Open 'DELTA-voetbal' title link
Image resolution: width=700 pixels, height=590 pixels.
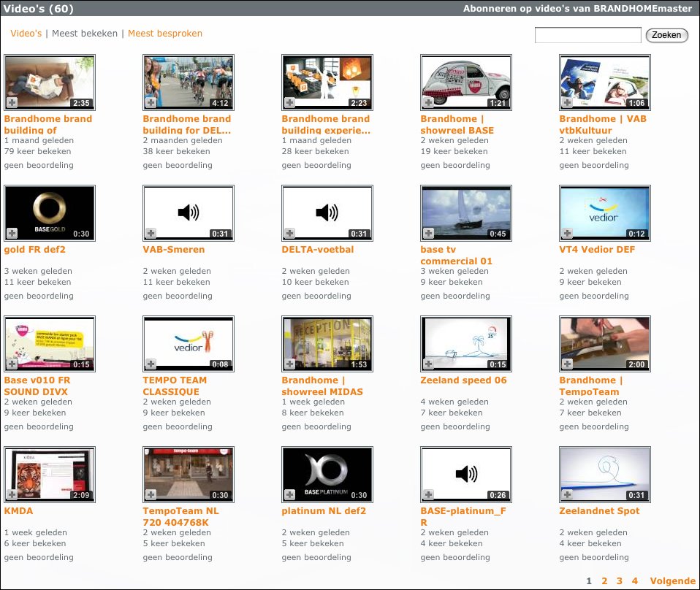[x=317, y=250]
